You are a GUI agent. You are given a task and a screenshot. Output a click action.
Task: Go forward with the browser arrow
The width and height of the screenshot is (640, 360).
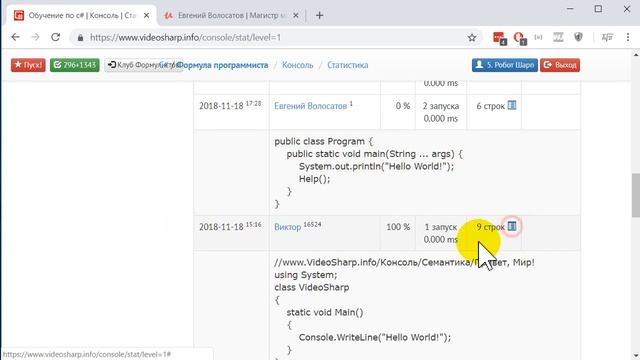coord(36,37)
